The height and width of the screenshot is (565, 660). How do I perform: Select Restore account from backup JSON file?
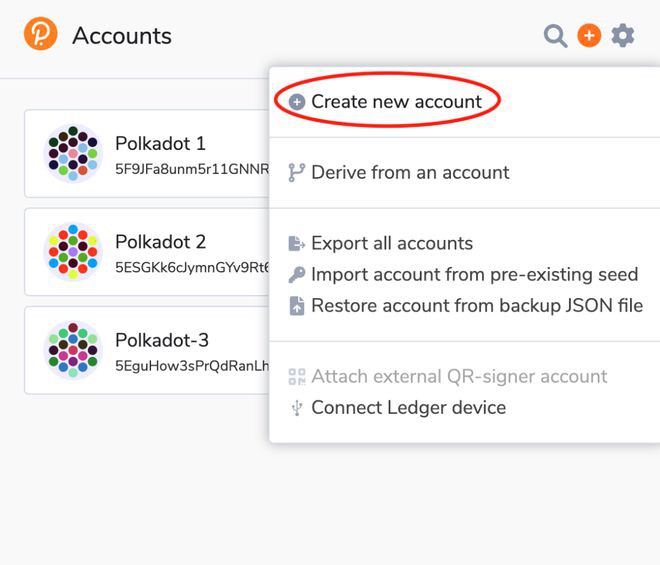click(x=477, y=306)
